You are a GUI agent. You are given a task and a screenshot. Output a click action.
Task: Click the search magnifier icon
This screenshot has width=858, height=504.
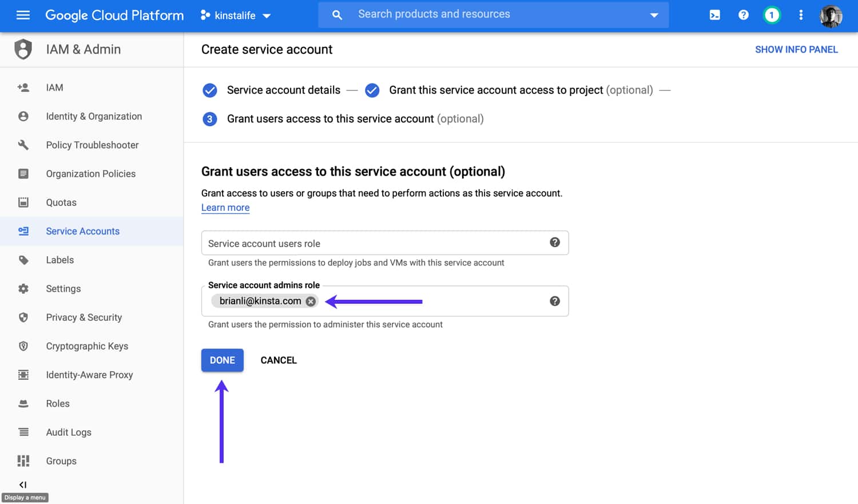click(337, 15)
